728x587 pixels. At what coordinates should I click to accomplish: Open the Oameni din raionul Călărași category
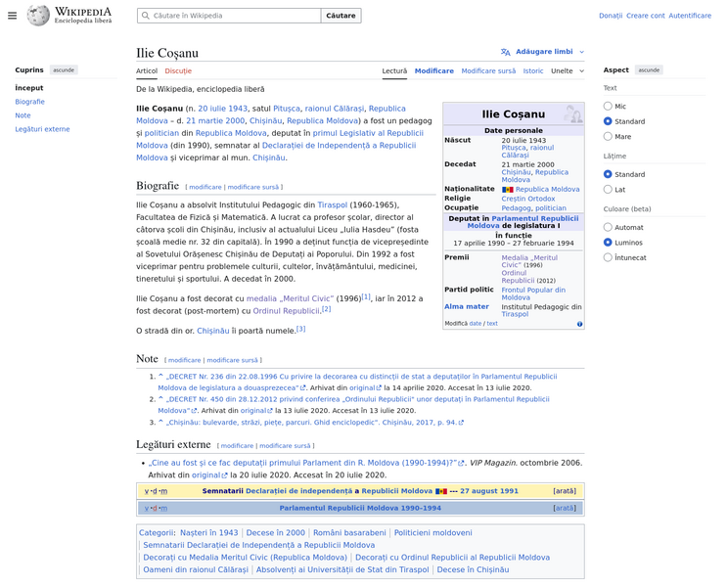(196, 569)
